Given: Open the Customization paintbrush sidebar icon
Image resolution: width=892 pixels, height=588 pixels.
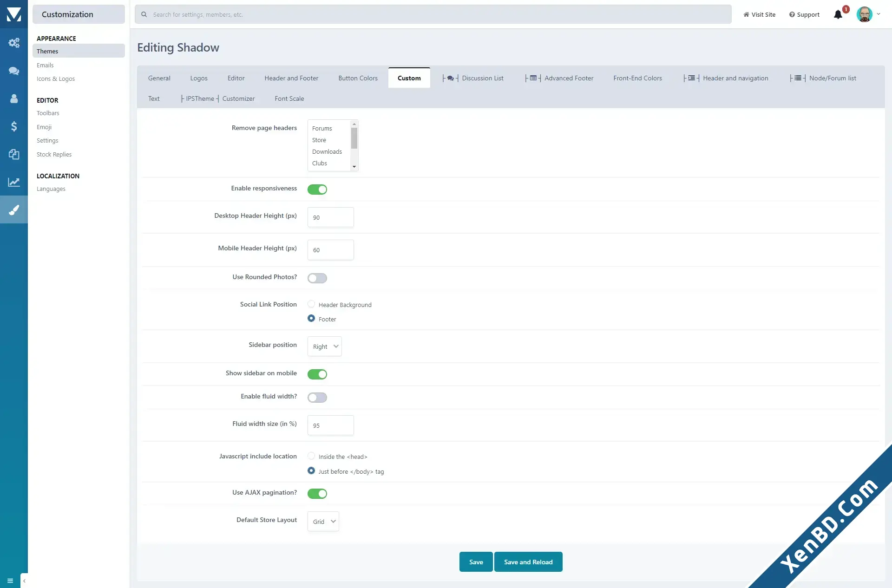Looking at the screenshot, I should click(14, 210).
